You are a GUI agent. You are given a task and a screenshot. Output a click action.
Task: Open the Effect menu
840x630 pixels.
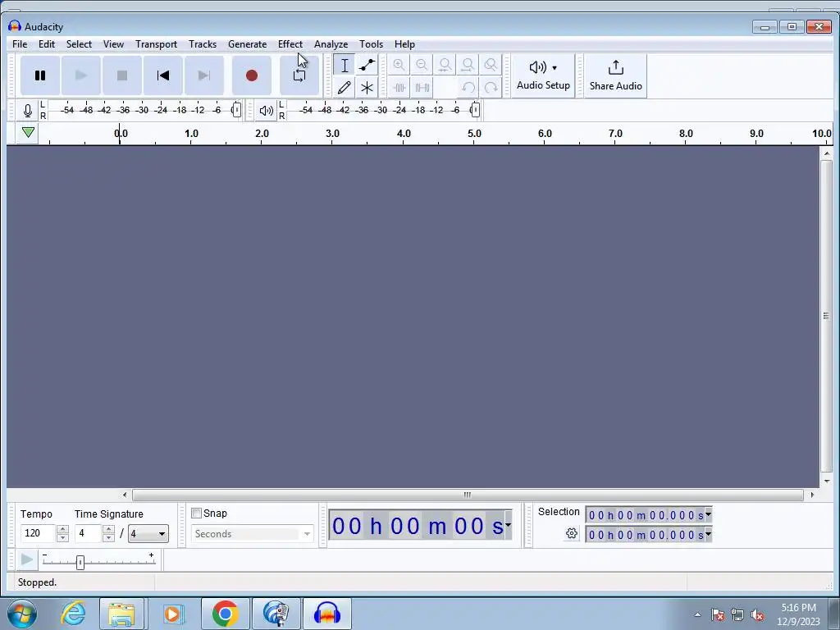[x=290, y=44]
